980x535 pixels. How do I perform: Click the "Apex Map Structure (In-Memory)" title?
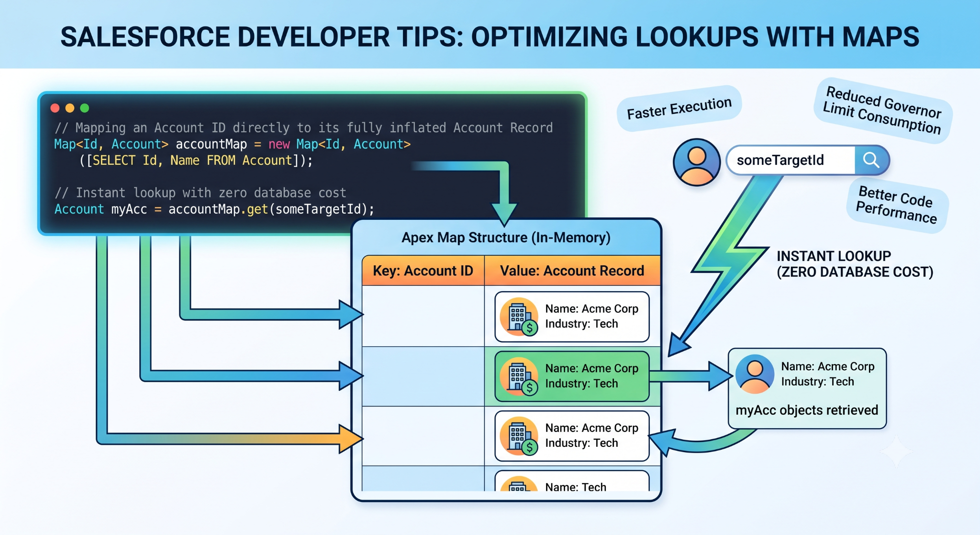pos(506,238)
